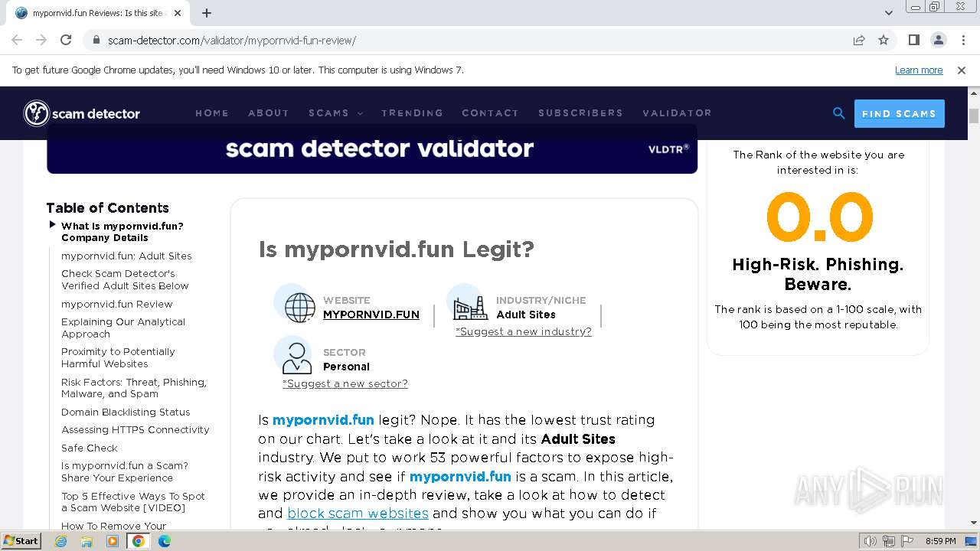Close the mypornvid.fun Reviews tab
The height and width of the screenshot is (551, 980).
(178, 13)
